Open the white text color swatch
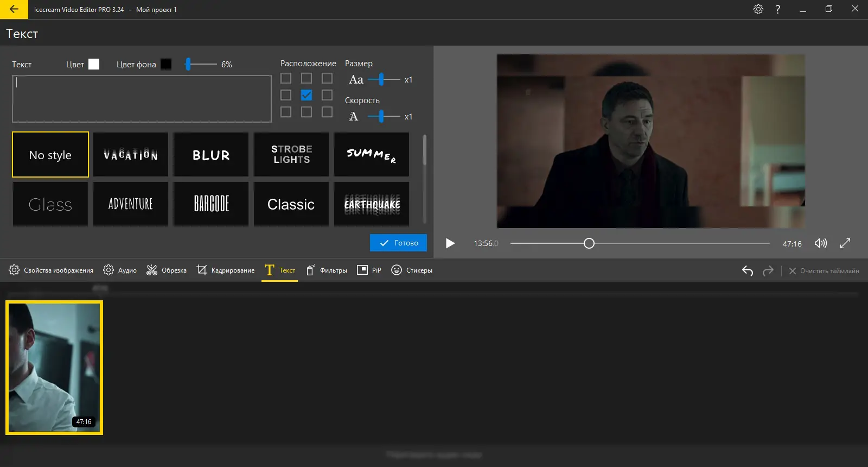 click(x=94, y=64)
